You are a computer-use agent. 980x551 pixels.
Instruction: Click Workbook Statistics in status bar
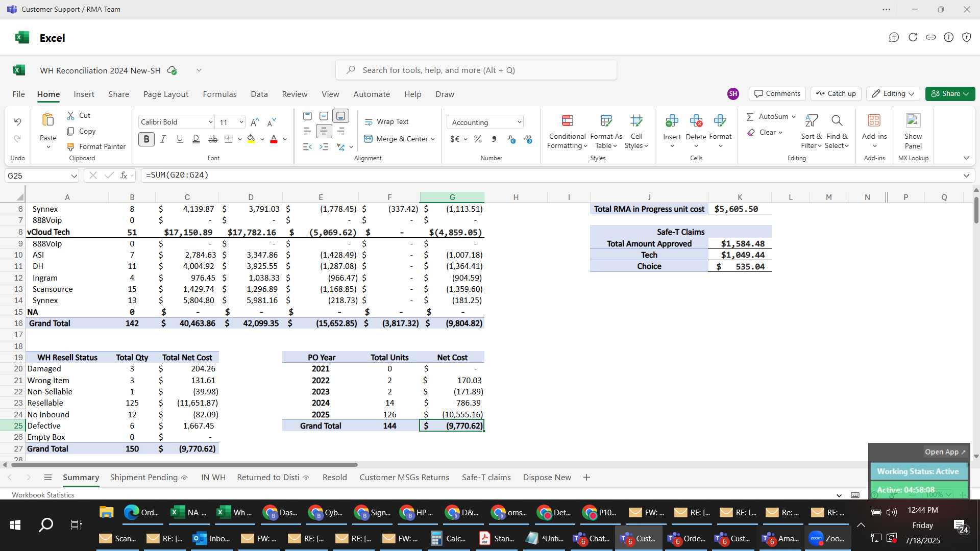coord(43,495)
